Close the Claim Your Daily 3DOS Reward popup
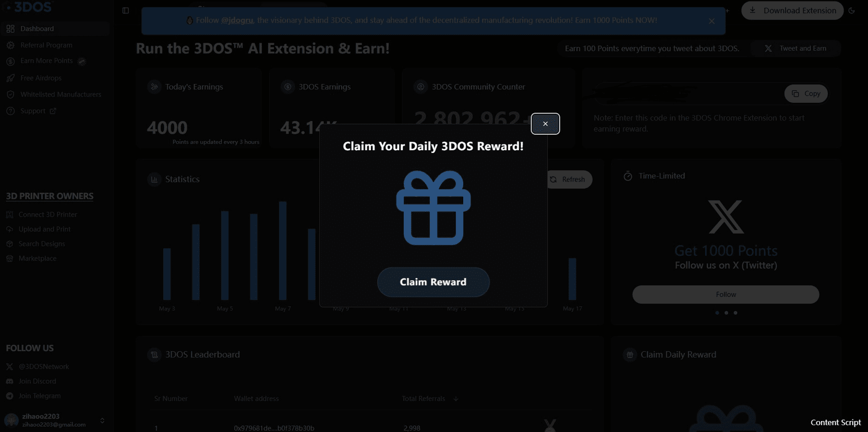The height and width of the screenshot is (432, 868). 545,124
